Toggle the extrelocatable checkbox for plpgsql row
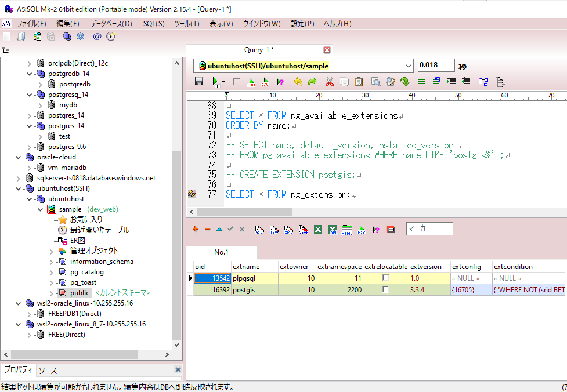 pos(387,278)
